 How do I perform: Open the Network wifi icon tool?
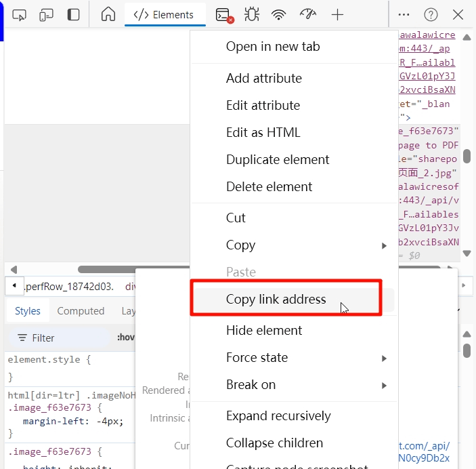[279, 14]
